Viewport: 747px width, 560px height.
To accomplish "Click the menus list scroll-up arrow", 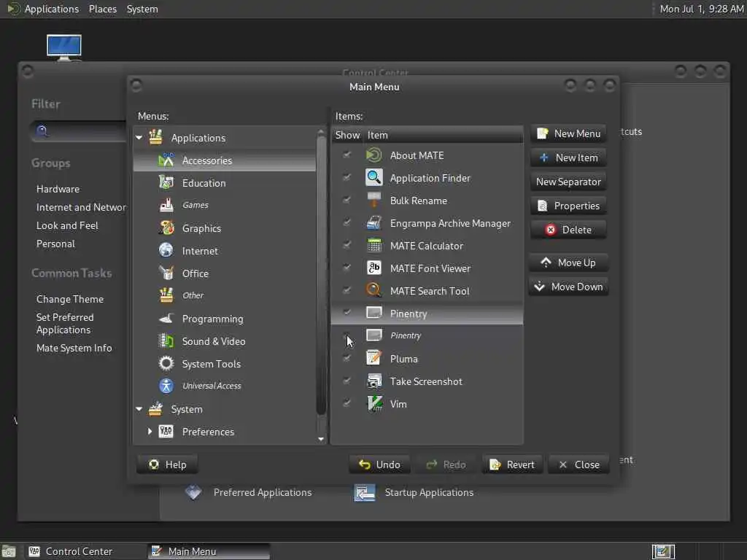I will (x=321, y=131).
